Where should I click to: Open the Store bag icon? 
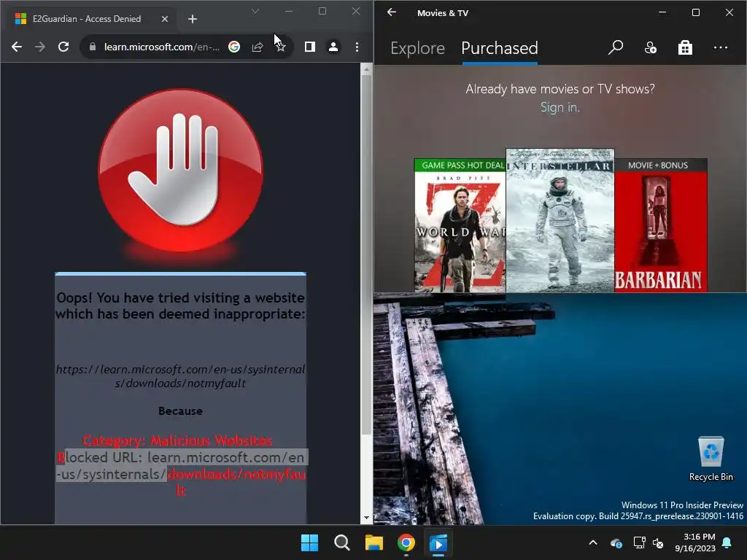point(685,47)
